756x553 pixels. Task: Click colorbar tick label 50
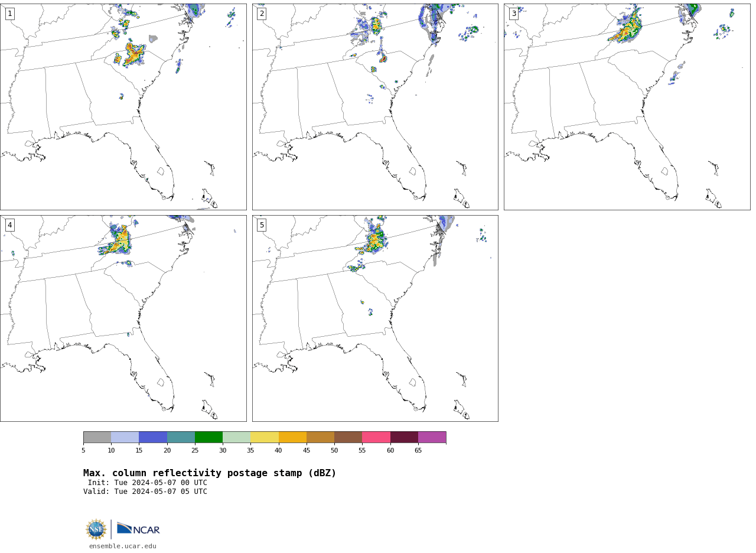click(334, 451)
